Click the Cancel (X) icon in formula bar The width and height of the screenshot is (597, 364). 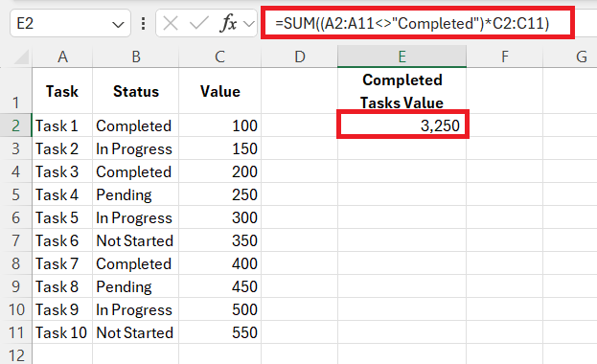coord(171,24)
